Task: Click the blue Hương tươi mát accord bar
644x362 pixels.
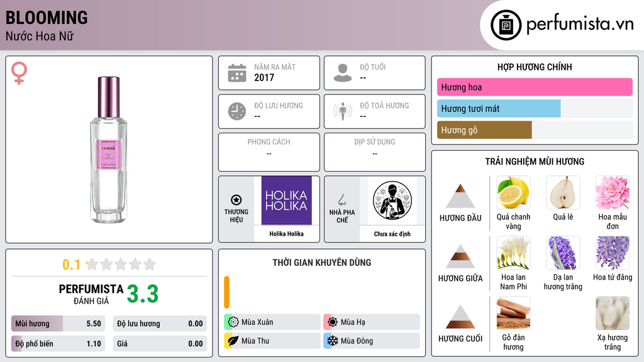Action: 499,109
